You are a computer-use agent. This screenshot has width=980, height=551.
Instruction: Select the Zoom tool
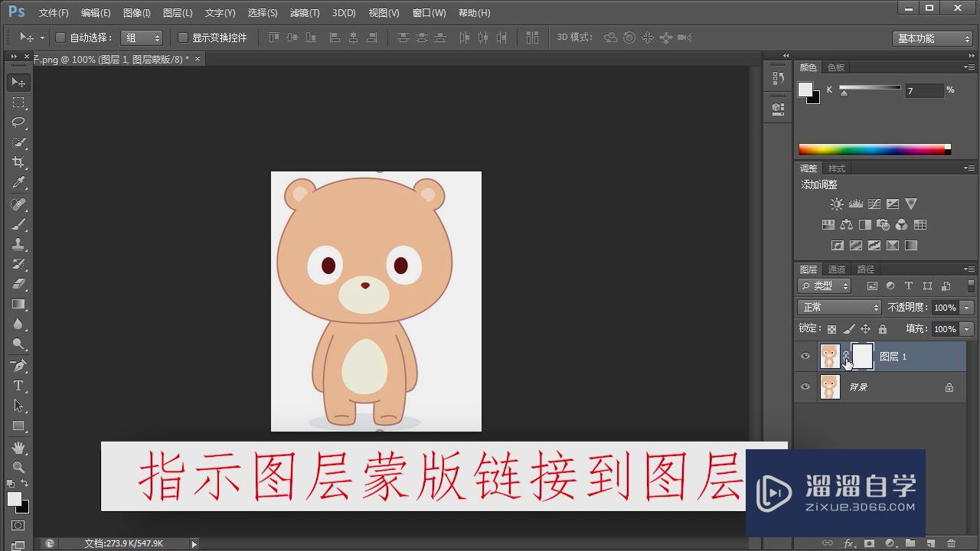[18, 467]
